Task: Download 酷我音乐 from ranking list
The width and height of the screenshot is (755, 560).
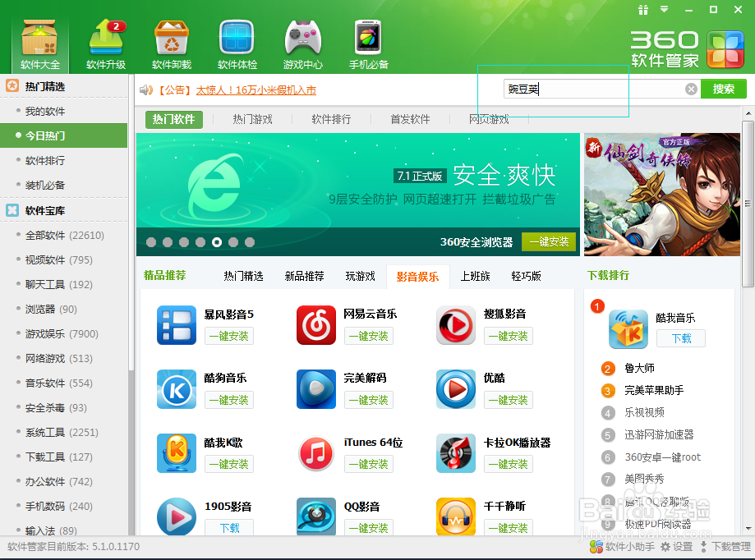Action: 681,338
